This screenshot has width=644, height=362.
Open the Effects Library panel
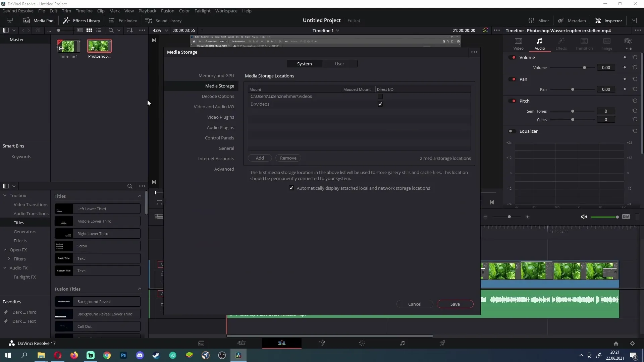click(82, 20)
